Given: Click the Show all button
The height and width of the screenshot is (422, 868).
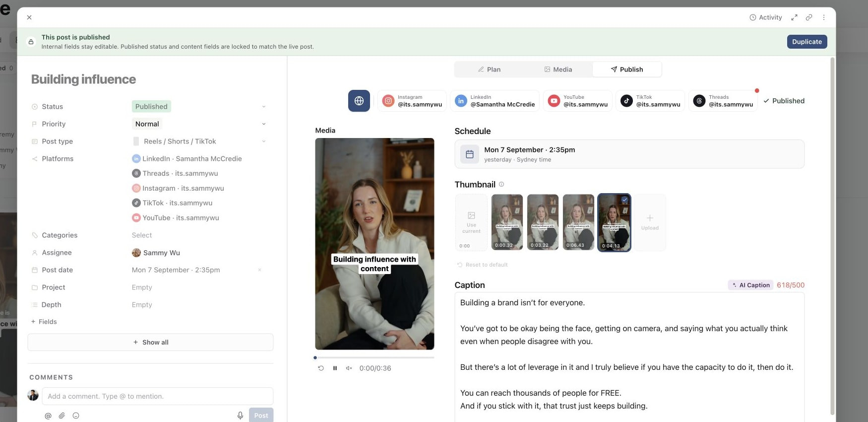Looking at the screenshot, I should coord(150,342).
